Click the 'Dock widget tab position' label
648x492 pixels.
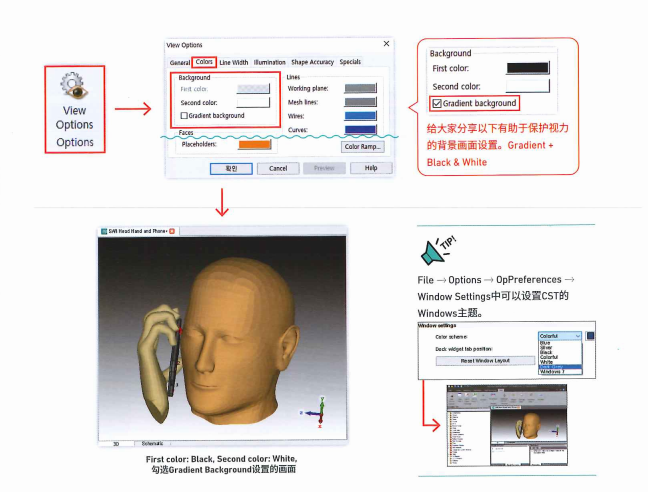pos(464,349)
